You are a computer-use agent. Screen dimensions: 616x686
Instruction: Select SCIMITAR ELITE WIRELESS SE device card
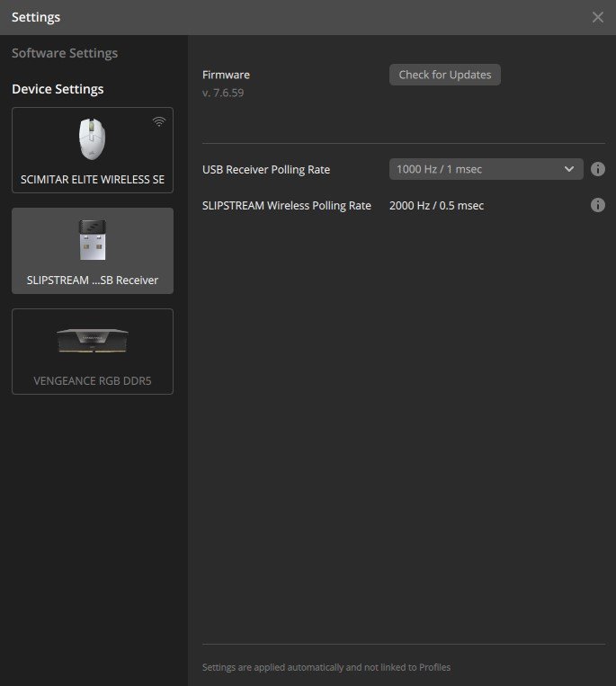point(93,150)
